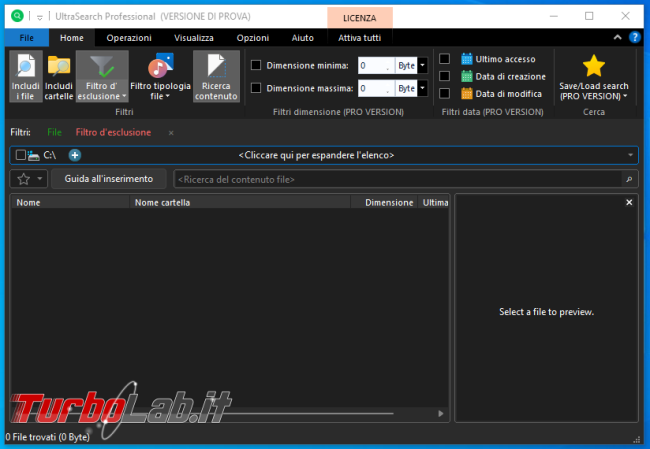Open the favorites star dropdown arrow

[x=40, y=179]
